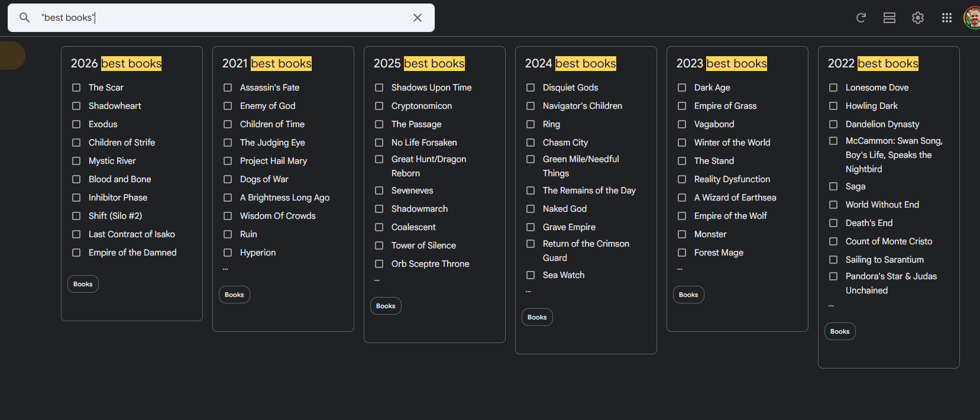Open the 2024 best books note title
This screenshot has height=420, width=980.
point(571,63)
